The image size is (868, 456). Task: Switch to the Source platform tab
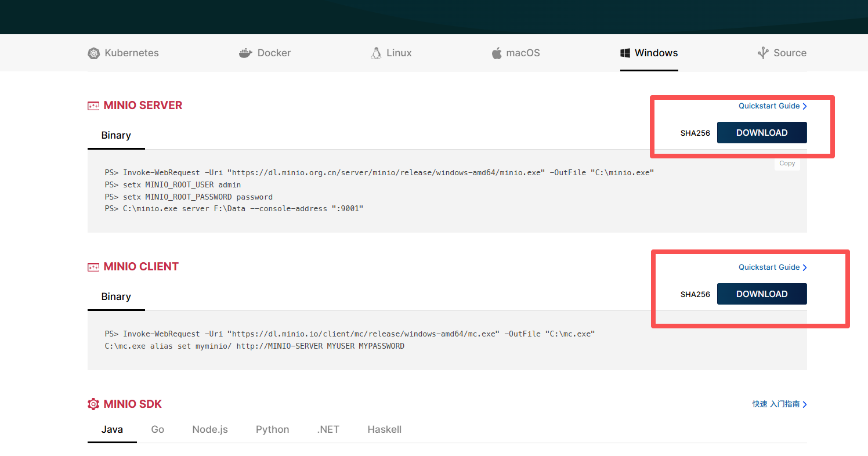pos(782,53)
